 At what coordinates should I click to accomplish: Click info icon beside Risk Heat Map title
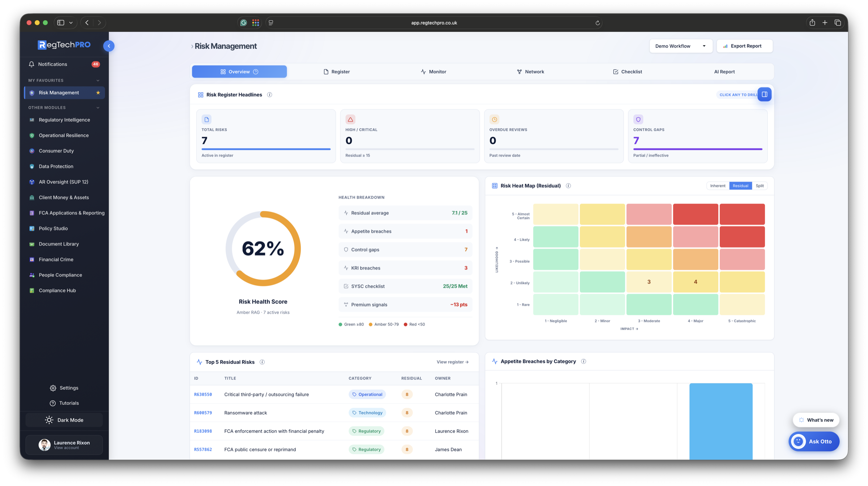(568, 186)
